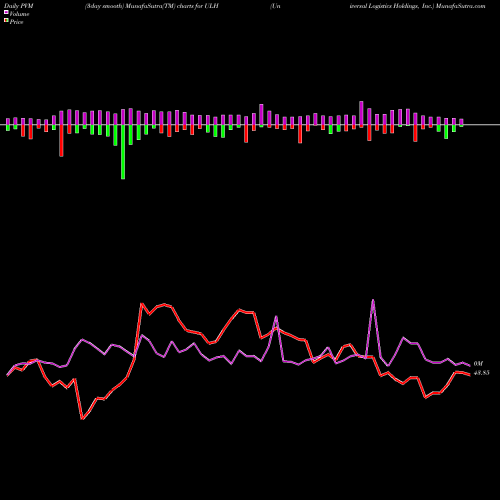Click the magenta Volume legend swatch
Image resolution: width=500 pixels, height=500 pixels.
click(6, 13)
